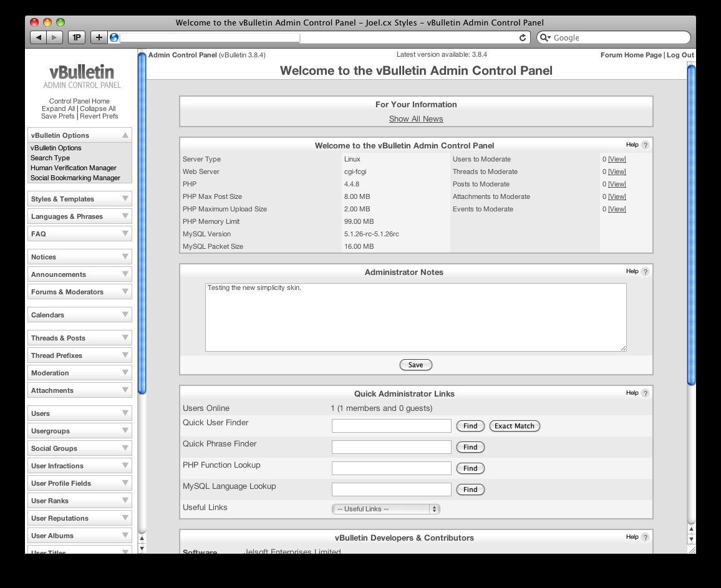Screen dimensions: 721x588
Task: Click Find for MySQL Language Lookup
Action: pyautogui.click(x=470, y=489)
